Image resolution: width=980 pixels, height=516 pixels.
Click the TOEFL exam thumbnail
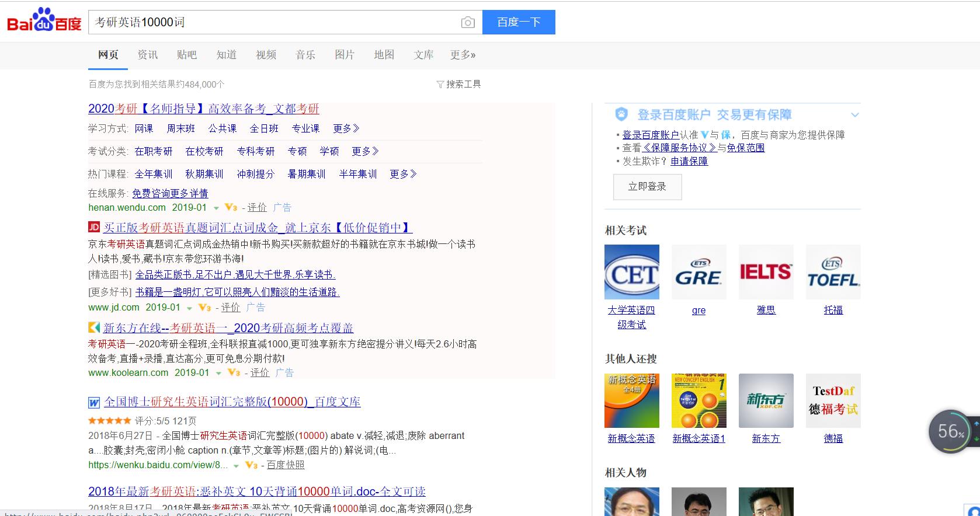point(833,272)
